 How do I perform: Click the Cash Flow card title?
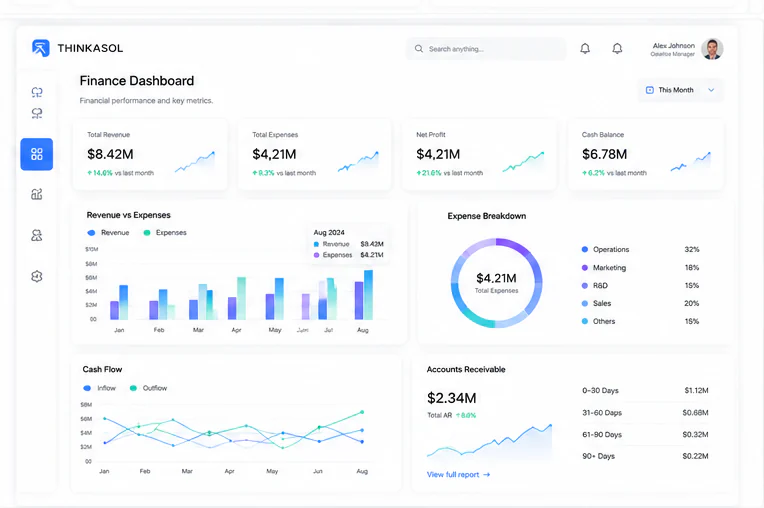[x=102, y=369]
